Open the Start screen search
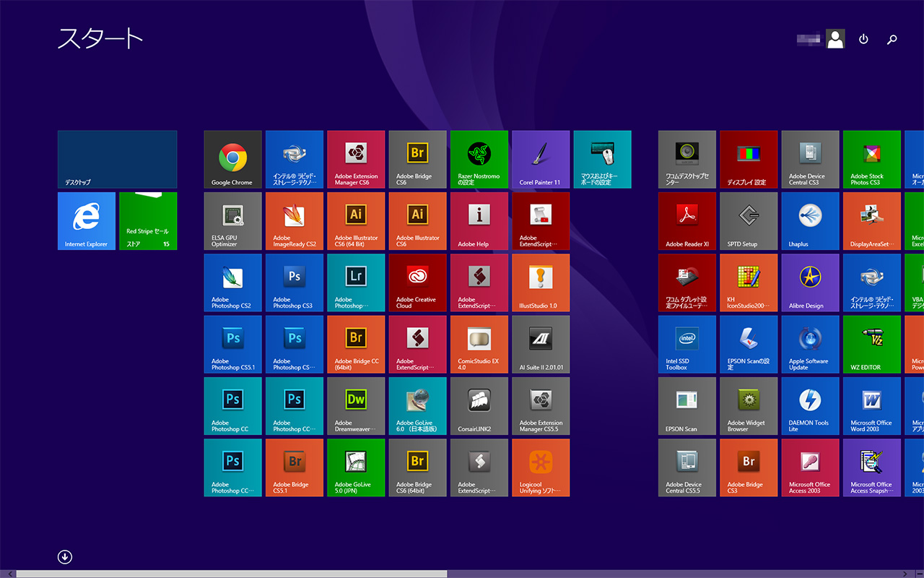The height and width of the screenshot is (578, 924). (x=892, y=39)
